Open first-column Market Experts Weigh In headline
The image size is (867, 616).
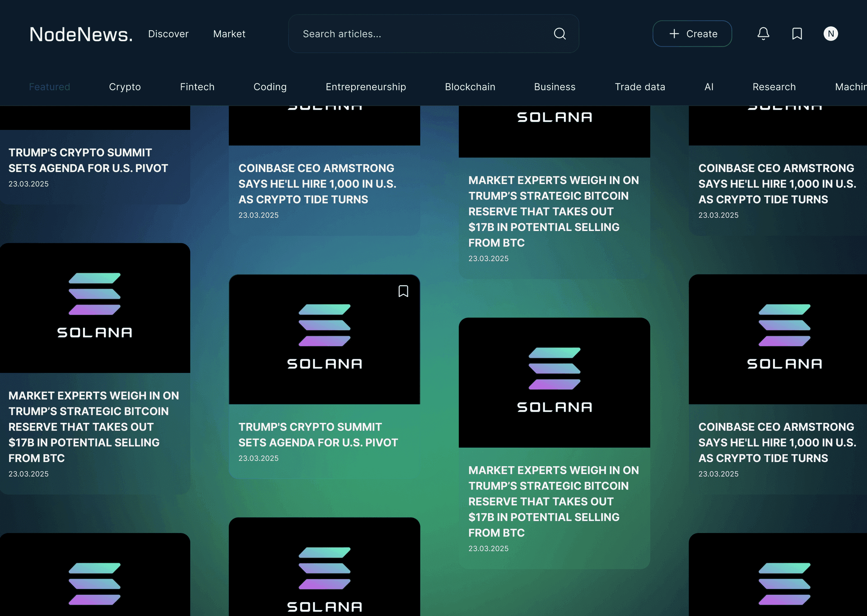coord(93,426)
